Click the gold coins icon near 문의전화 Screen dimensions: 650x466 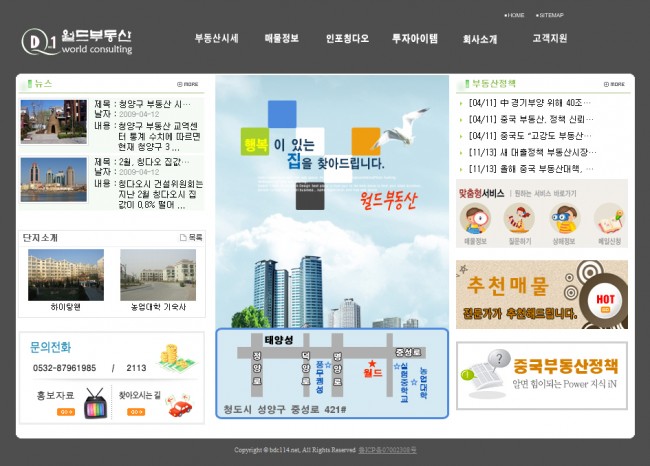(176, 359)
